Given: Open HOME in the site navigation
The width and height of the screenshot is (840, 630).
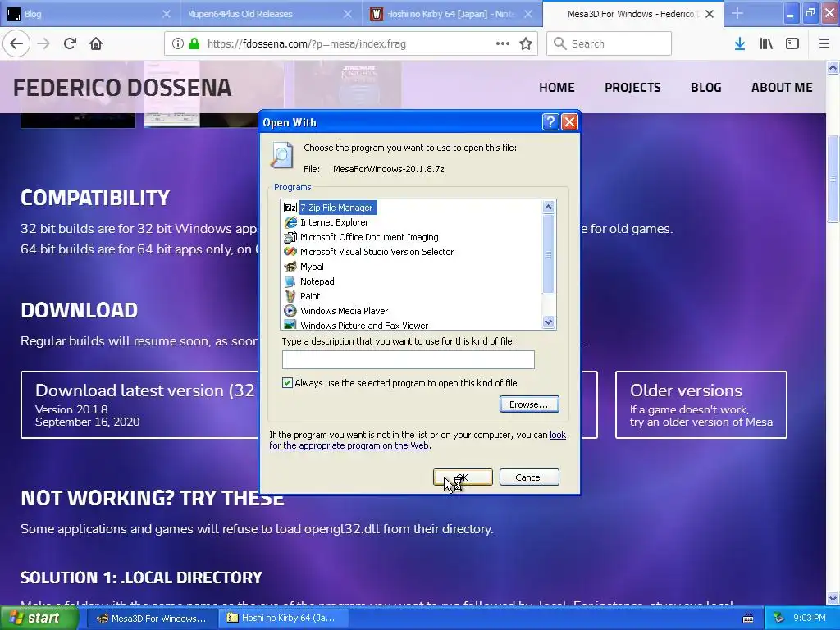Looking at the screenshot, I should click(557, 87).
